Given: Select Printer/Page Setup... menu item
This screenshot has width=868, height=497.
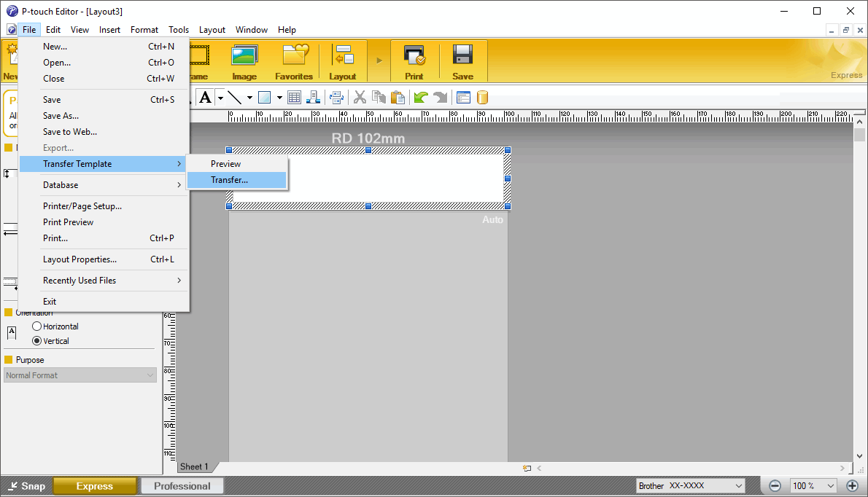Looking at the screenshot, I should point(104,206).
